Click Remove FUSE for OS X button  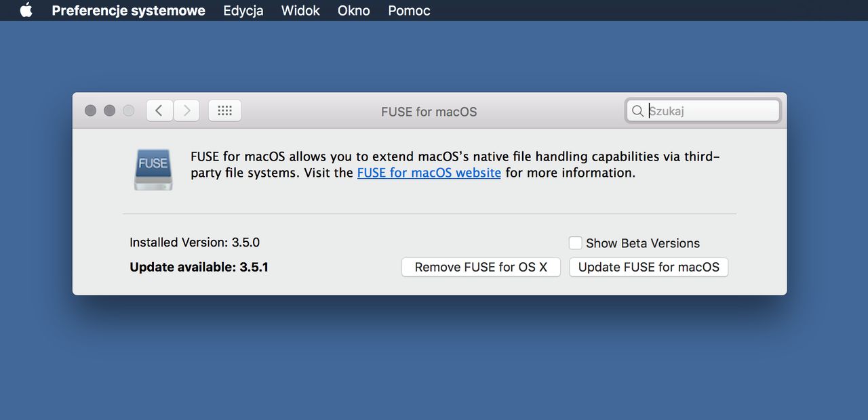(481, 267)
